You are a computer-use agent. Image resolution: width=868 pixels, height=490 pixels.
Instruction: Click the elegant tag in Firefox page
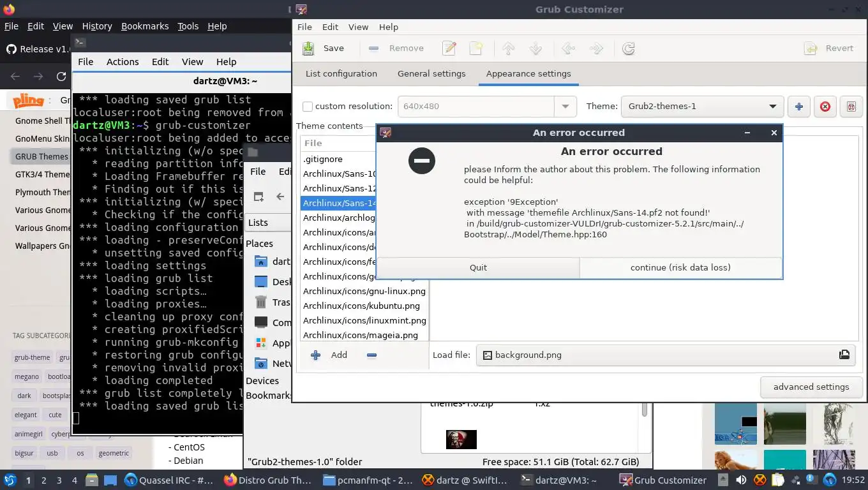pyautogui.click(x=26, y=415)
